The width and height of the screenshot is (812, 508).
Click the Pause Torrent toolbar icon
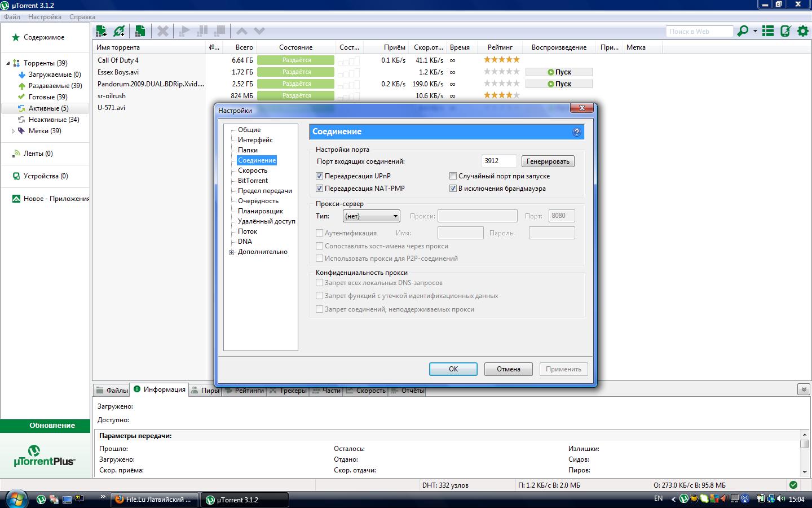(x=202, y=31)
